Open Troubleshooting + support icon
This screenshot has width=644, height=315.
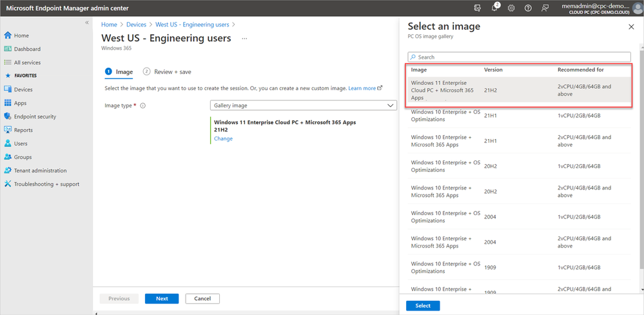click(7, 184)
